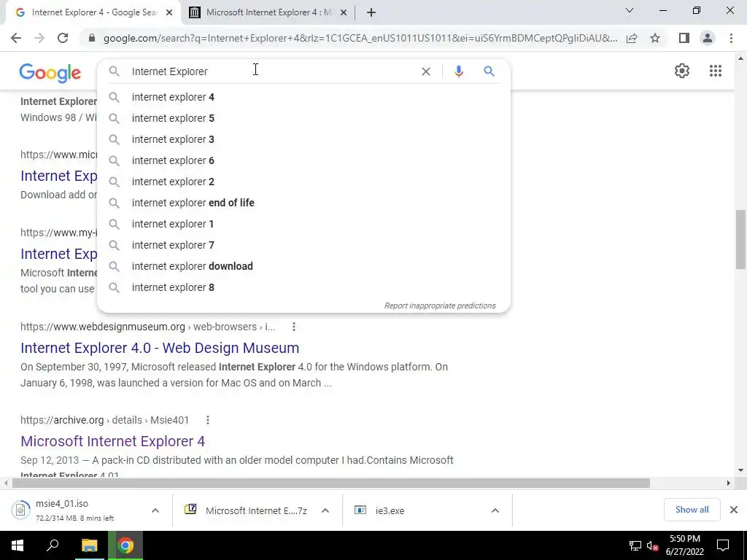Open the Google apps grid

pyautogui.click(x=716, y=71)
